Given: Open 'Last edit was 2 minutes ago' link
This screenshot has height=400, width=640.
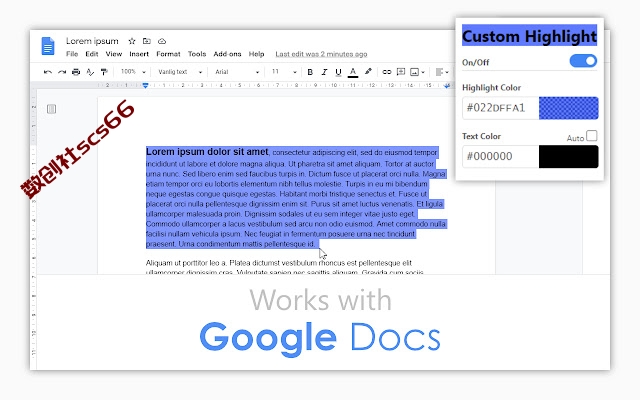Looking at the screenshot, I should click(x=321, y=54).
